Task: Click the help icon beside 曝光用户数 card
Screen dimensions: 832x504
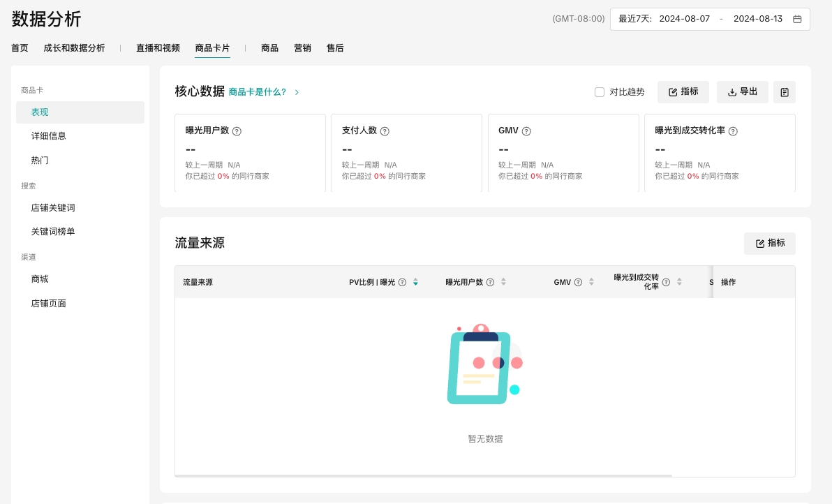Action: pyautogui.click(x=236, y=131)
